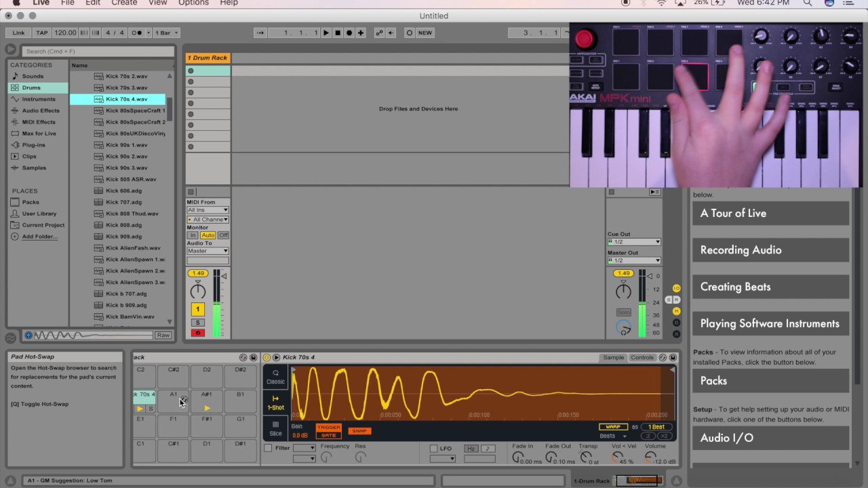The width and height of the screenshot is (868, 488).
Task: Switch to the Controls tab in Simpler
Action: (642, 357)
